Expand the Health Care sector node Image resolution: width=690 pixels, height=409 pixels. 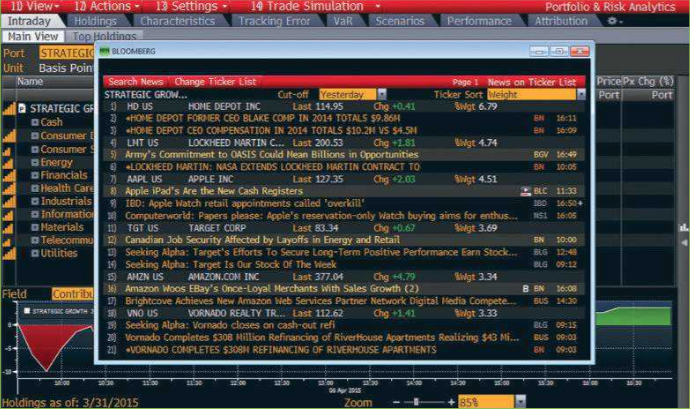(x=35, y=188)
